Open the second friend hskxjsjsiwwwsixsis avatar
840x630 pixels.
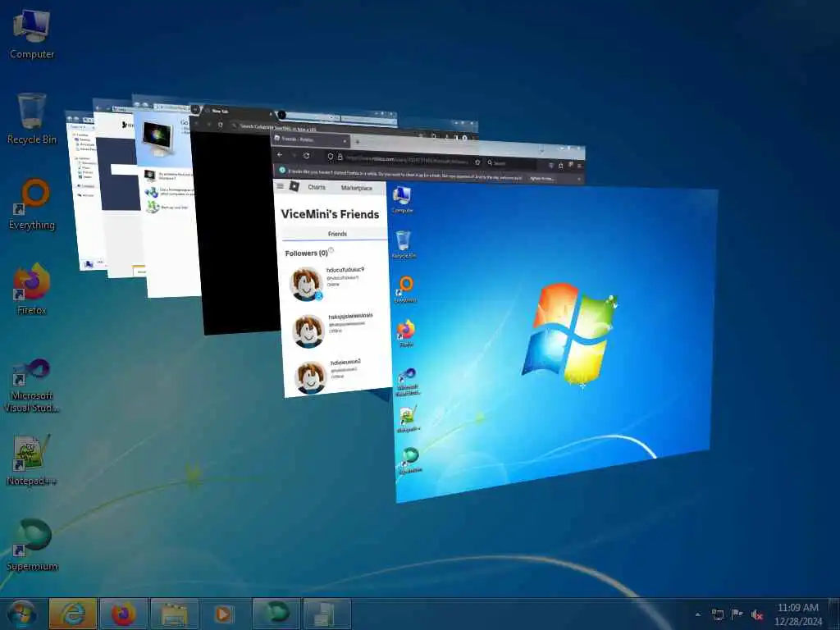308,331
